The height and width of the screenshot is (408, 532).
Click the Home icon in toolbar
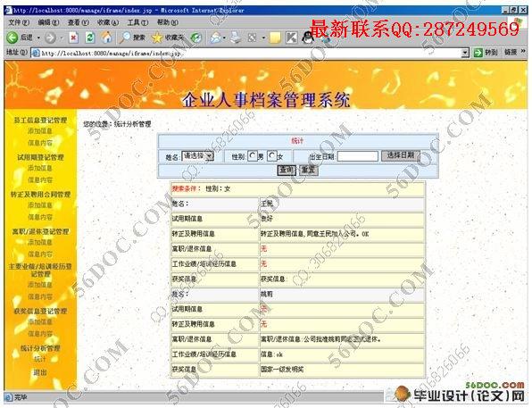107,37
